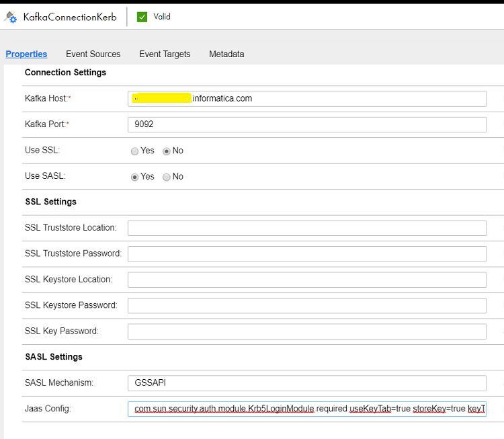Screen dimensions: 504x439
Task: Click the Kafka Host label
Action: (48, 98)
